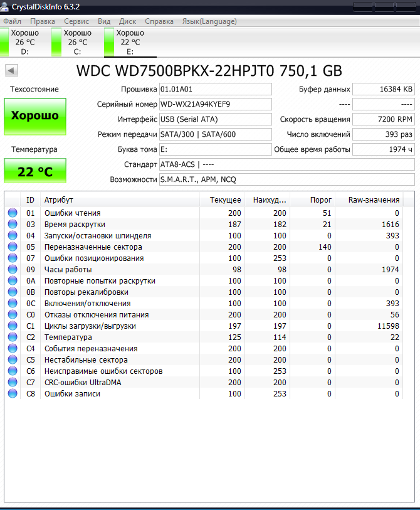
Task: Click the green Хорошо health status button
Action: point(34,116)
